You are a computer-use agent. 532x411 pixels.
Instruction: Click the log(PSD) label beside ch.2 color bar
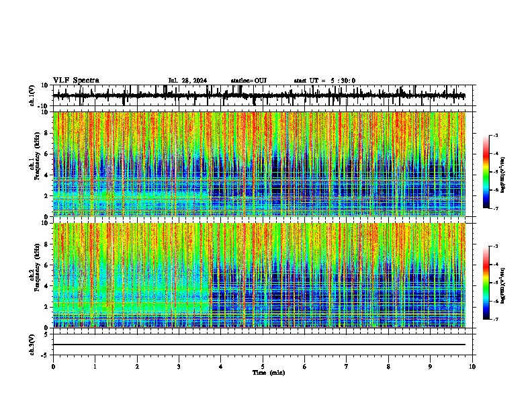pyautogui.click(x=503, y=285)
